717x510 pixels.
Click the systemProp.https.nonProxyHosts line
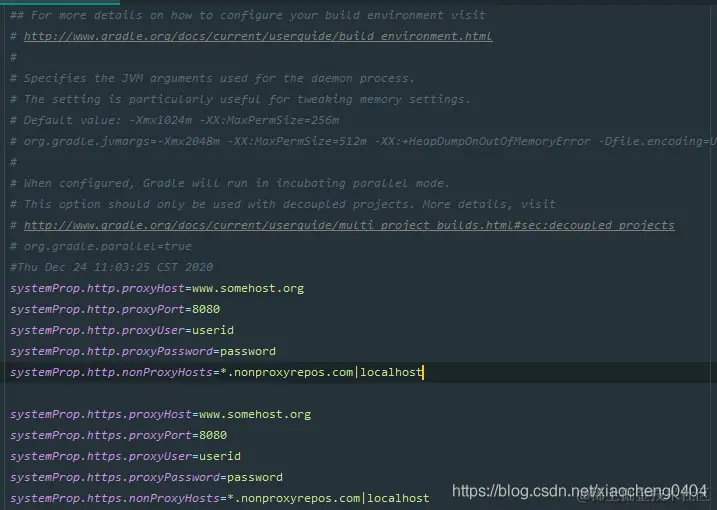[x=219, y=498]
